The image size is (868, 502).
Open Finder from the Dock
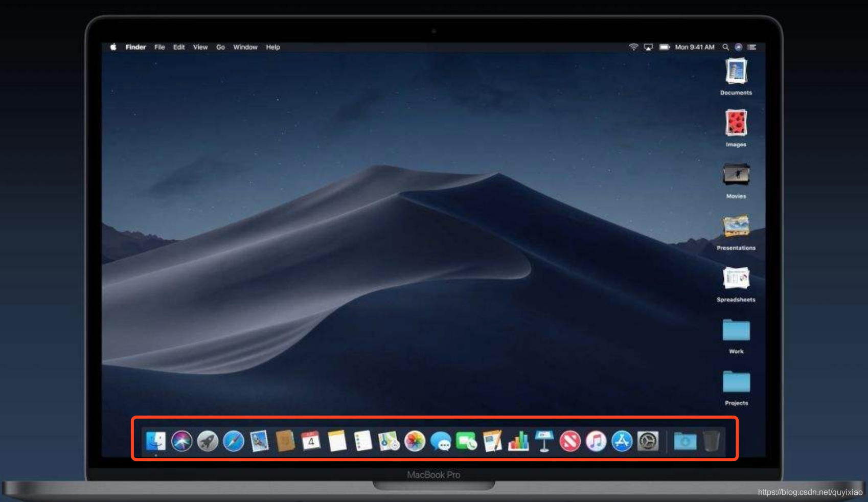(x=156, y=441)
